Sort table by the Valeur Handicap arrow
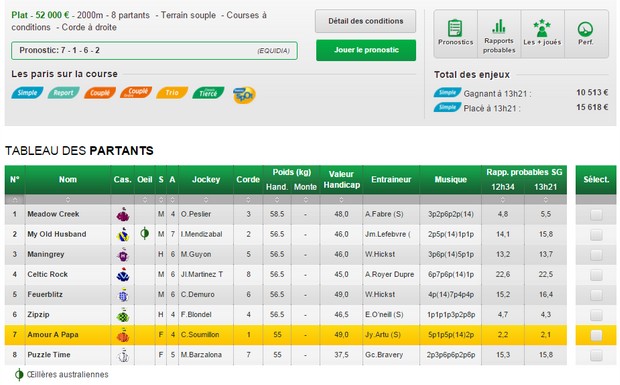This screenshot has height=385, width=620. [341, 200]
